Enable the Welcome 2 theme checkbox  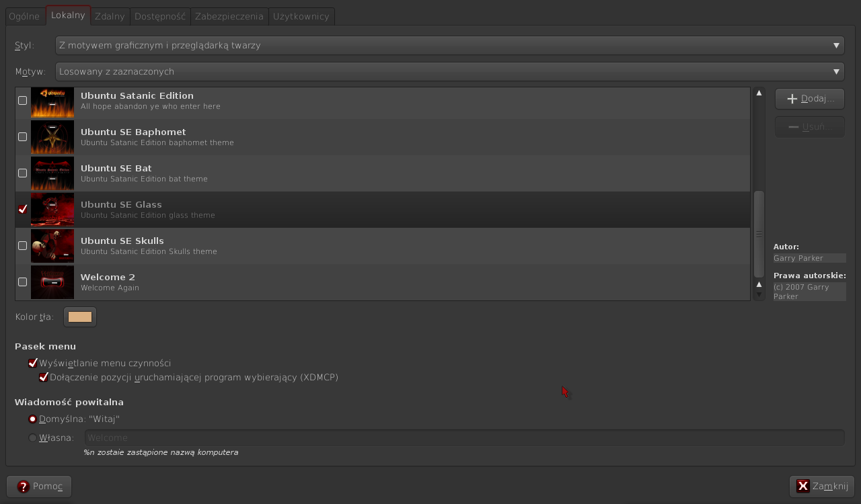pos(22,282)
